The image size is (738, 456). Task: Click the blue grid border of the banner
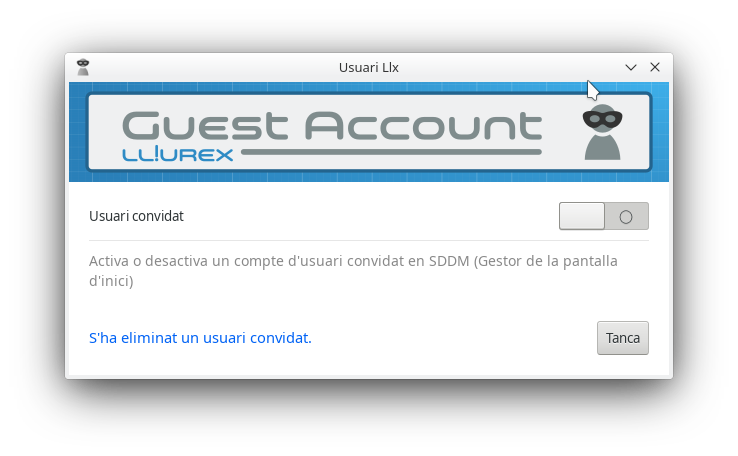point(369,88)
